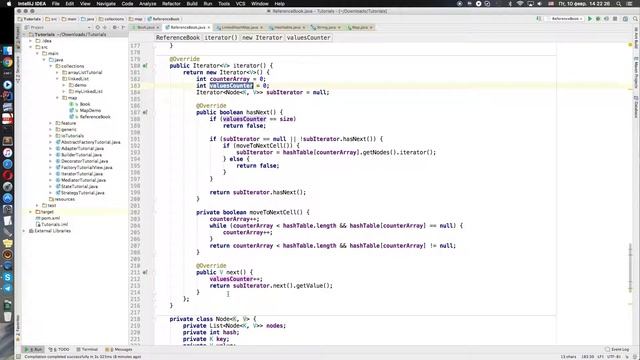640x360 pixels.
Task: Expand the arrayListTutorial package
Action: click(x=58, y=73)
